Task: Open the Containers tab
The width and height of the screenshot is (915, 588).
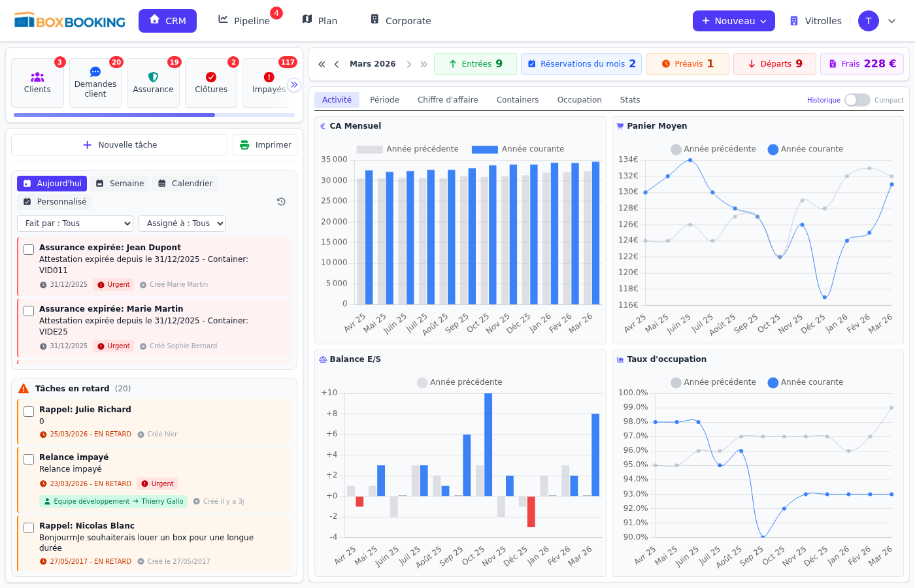Action: pos(517,99)
